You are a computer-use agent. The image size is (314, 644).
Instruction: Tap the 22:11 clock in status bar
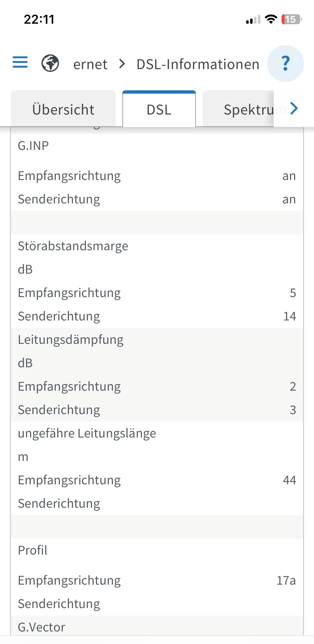point(39,20)
